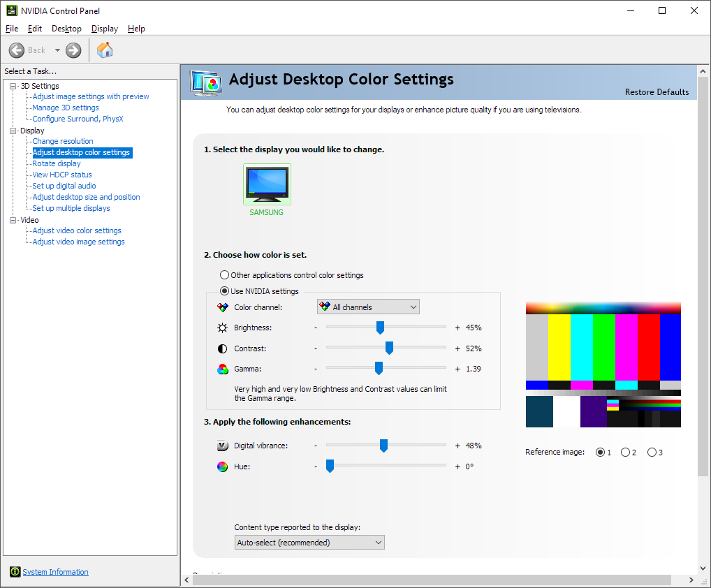The width and height of the screenshot is (711, 588).
Task: Click the Brightness sun icon
Action: click(222, 328)
